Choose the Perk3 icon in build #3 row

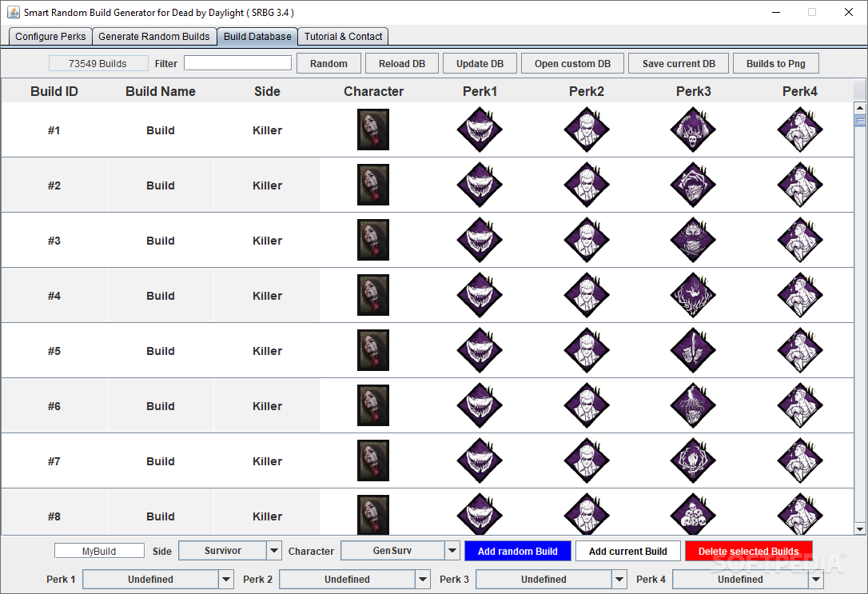[693, 240]
